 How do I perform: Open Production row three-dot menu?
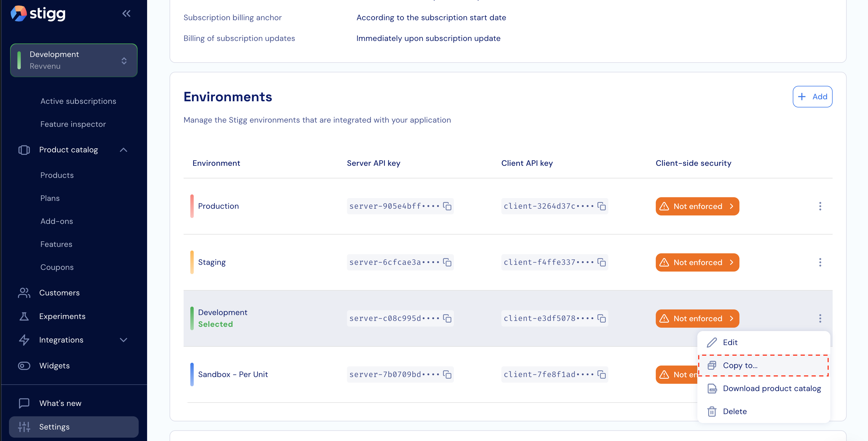tap(820, 206)
